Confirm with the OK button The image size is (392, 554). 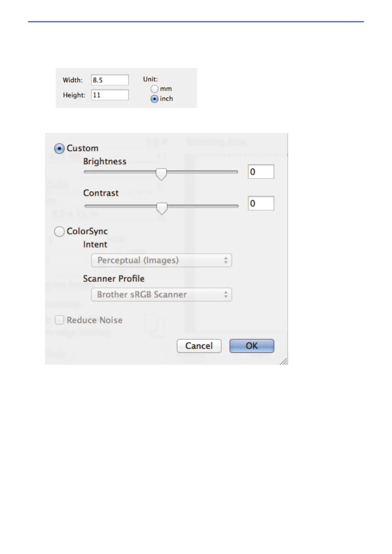(x=252, y=346)
